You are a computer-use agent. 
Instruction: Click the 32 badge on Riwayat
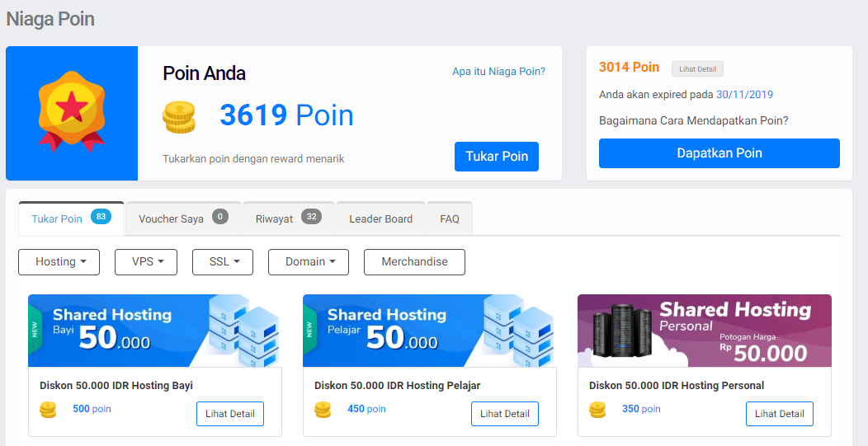pos(312,217)
